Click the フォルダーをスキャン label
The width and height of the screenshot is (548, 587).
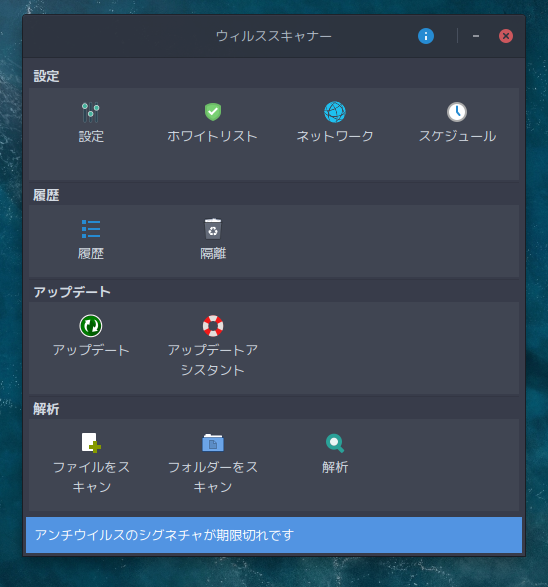tap(213, 477)
